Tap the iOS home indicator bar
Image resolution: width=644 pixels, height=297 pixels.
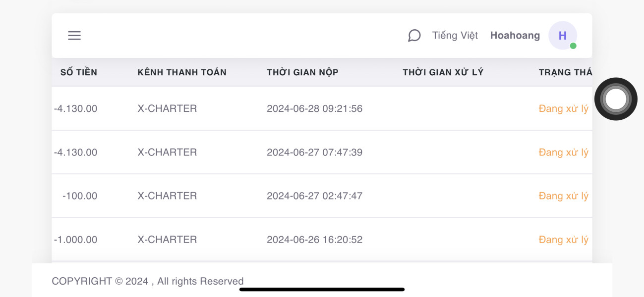[x=322, y=289]
